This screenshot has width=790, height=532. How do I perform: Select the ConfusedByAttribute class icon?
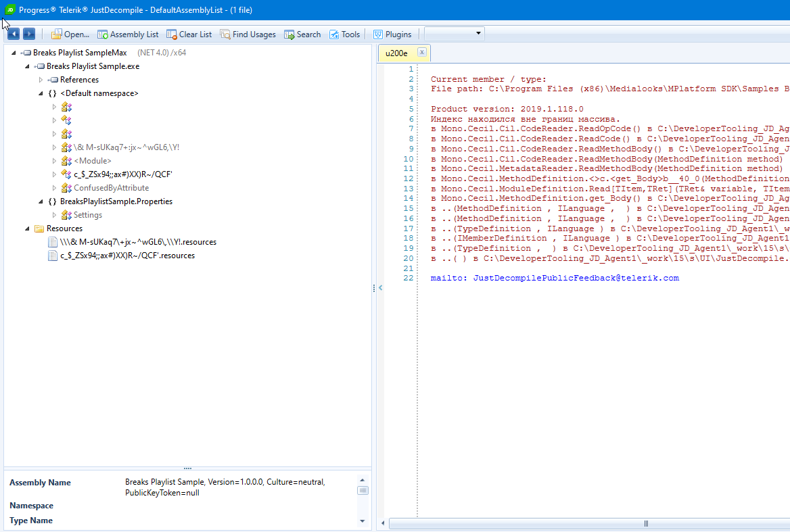(x=66, y=188)
